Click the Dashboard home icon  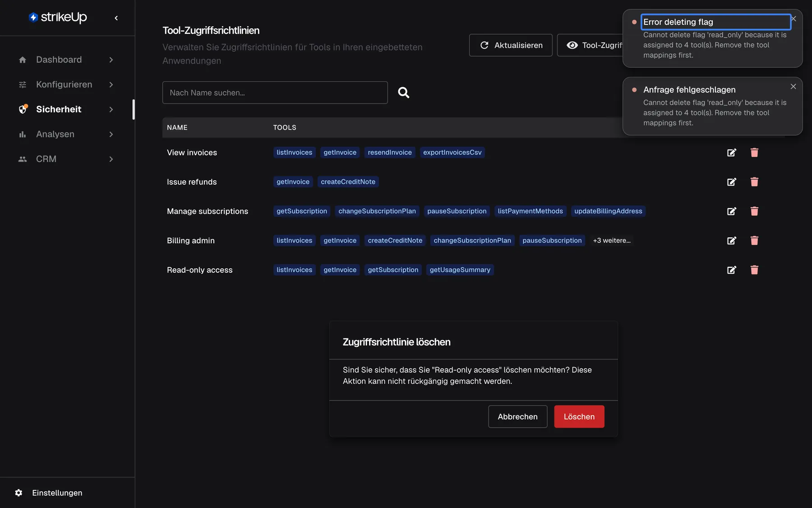[23, 60]
